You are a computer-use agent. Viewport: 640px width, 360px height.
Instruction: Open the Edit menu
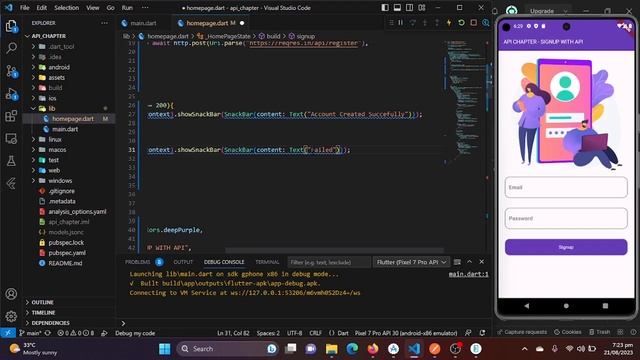(42, 8)
